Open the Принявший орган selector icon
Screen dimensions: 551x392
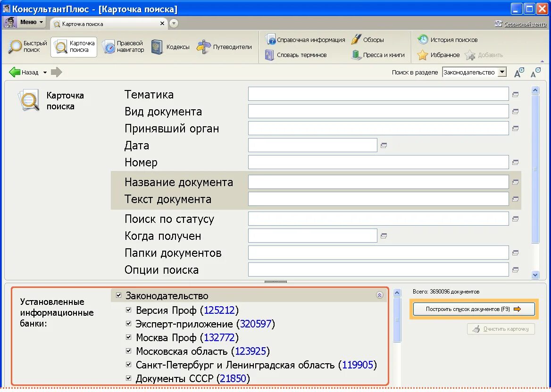pos(516,129)
